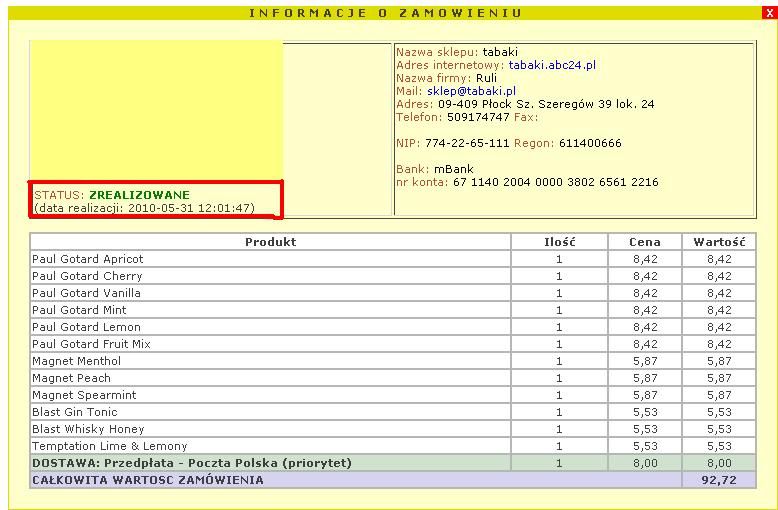Click the Wartość column header
This screenshot has width=778, height=510.
coord(719,242)
